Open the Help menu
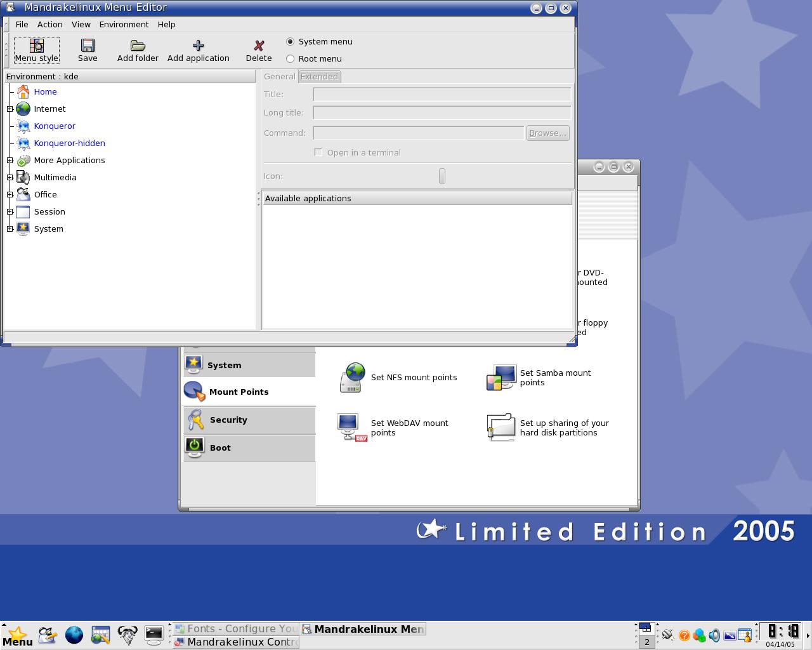The image size is (812, 650). [166, 24]
